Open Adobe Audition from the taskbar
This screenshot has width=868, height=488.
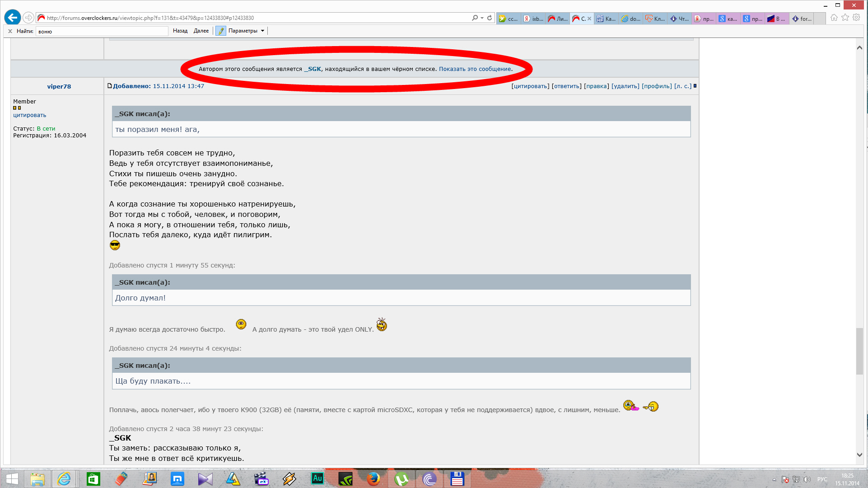tap(317, 479)
